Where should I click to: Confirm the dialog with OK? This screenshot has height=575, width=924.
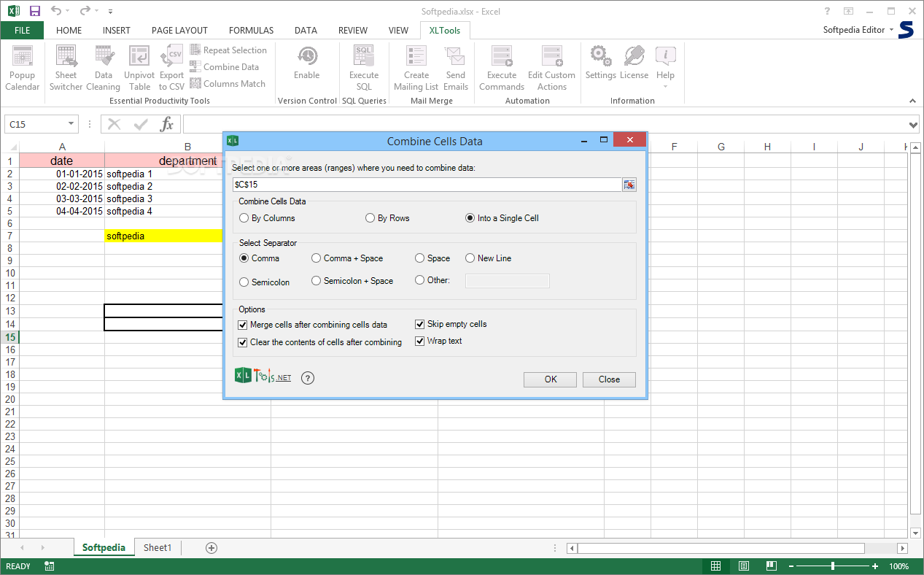click(551, 379)
